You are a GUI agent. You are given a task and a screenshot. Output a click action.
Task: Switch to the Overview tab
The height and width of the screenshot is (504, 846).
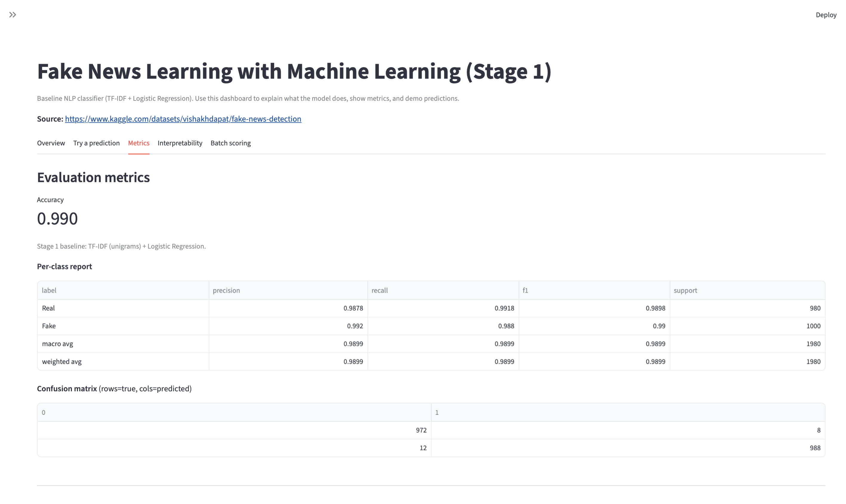(x=51, y=143)
